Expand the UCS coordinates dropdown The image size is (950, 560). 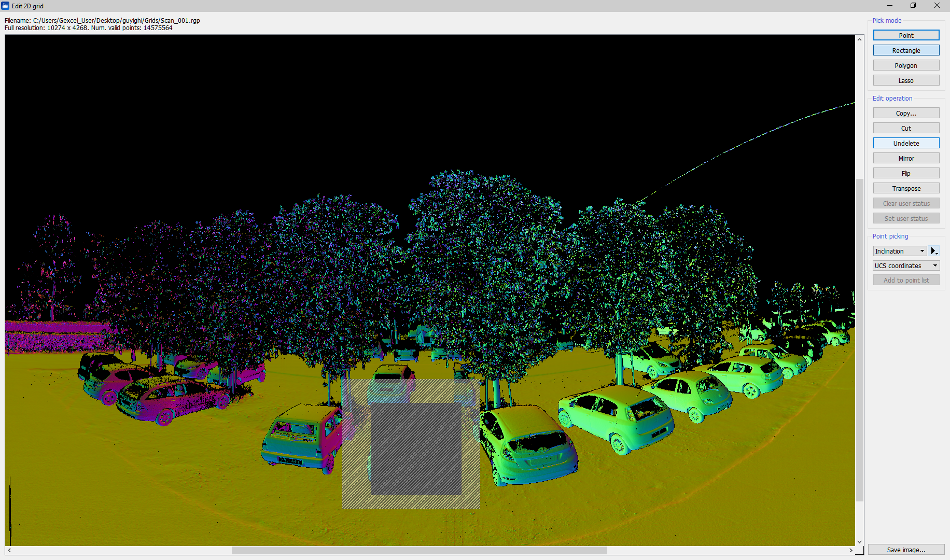[x=906, y=265]
